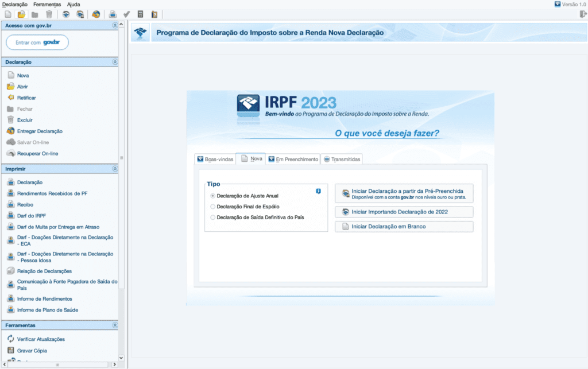Open the Declaração menu
The height and width of the screenshot is (369, 588).
(15, 5)
